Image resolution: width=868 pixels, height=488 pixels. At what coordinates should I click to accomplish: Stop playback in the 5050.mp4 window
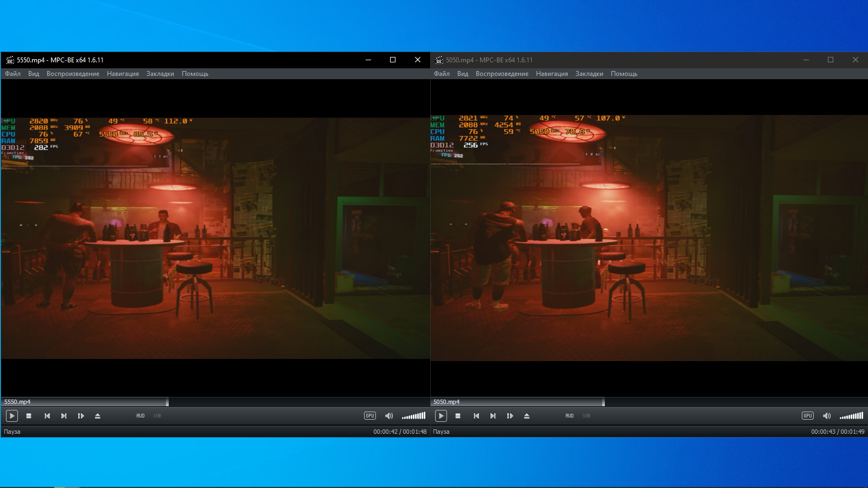pyautogui.click(x=458, y=416)
